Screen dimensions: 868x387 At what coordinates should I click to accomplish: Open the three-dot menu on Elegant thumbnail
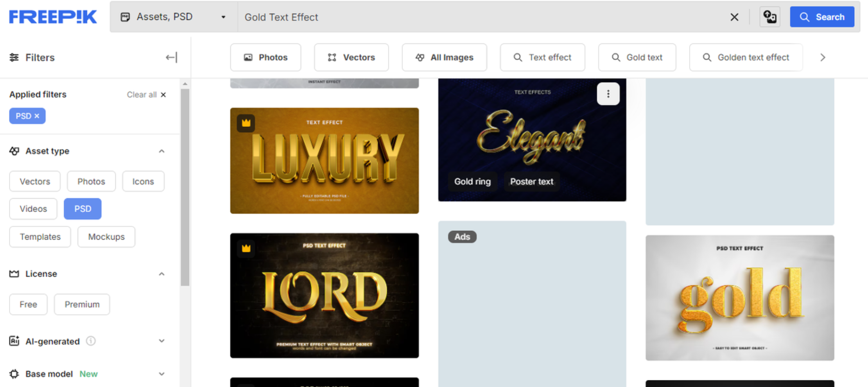click(608, 94)
